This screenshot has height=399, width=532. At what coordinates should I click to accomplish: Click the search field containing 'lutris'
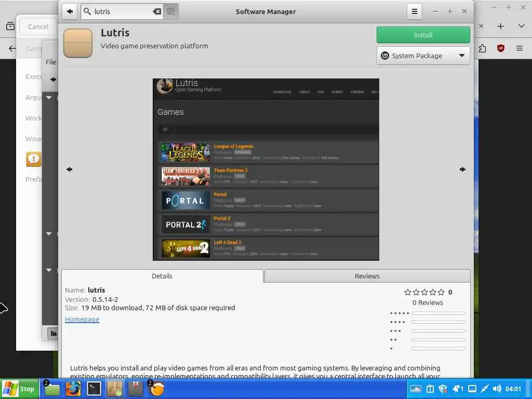pos(122,11)
